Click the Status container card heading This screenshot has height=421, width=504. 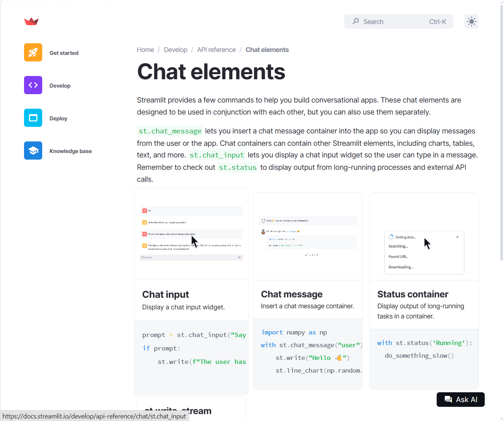[x=413, y=294]
